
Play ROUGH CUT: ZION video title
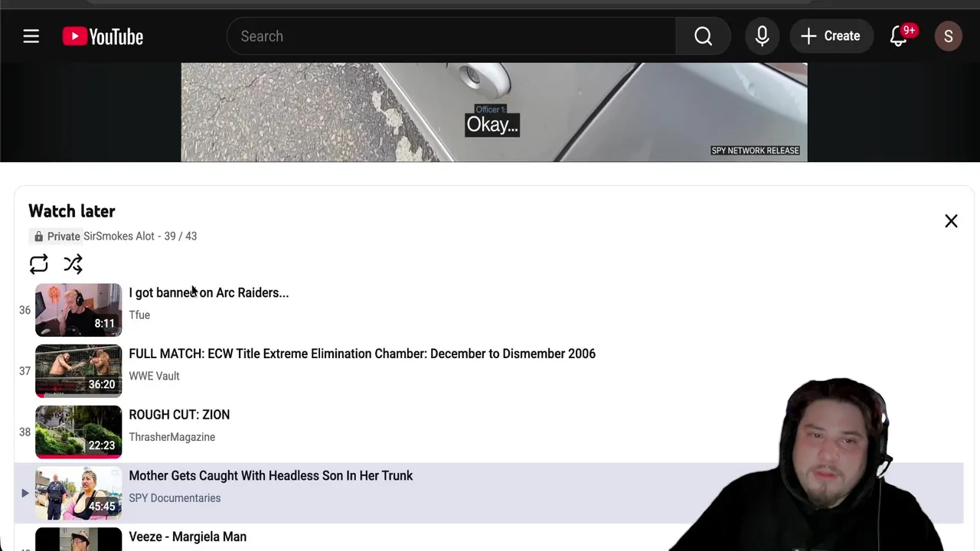tap(179, 415)
